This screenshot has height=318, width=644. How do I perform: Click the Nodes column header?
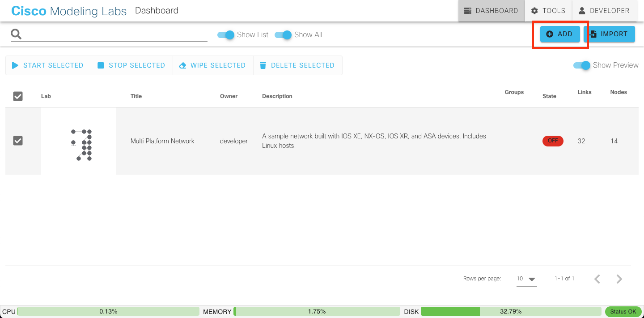pos(619,92)
